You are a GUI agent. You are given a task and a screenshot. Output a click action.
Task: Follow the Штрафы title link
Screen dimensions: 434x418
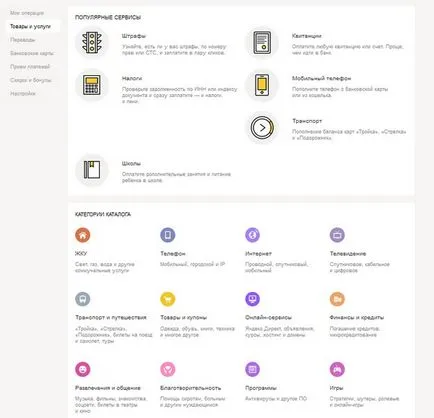134,36
